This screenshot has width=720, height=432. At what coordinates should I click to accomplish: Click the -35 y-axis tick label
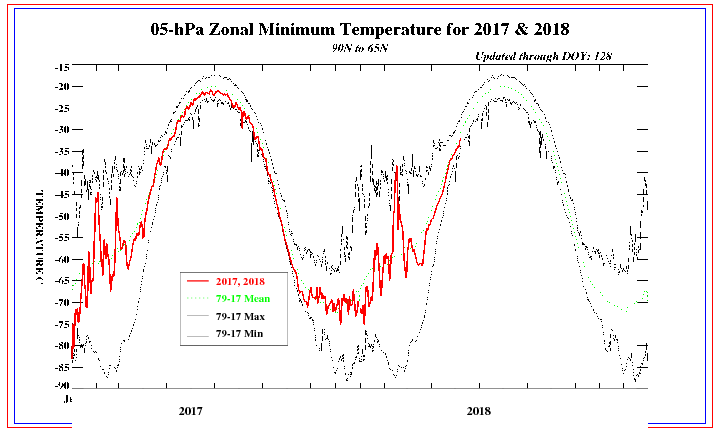point(62,151)
